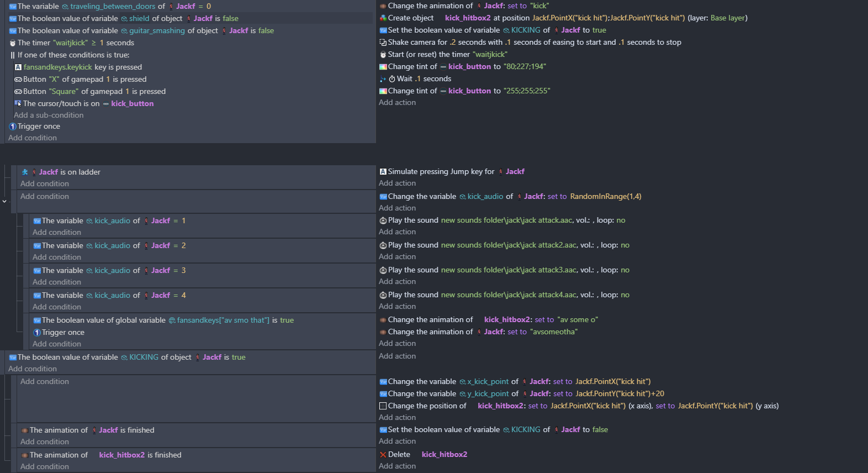Click the gamepad icon for Button "X"
This screenshot has width=868, height=473.
(18, 80)
